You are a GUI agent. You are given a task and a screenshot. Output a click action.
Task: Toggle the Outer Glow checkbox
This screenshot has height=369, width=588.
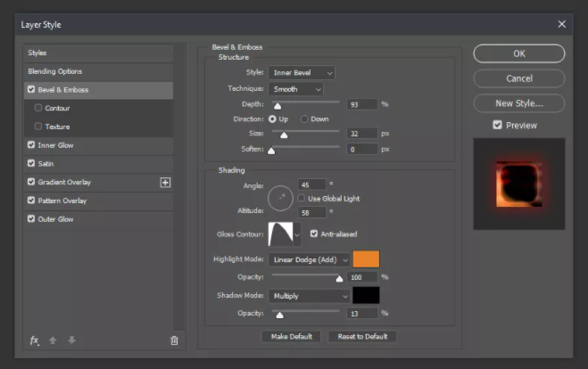pyautogui.click(x=31, y=218)
